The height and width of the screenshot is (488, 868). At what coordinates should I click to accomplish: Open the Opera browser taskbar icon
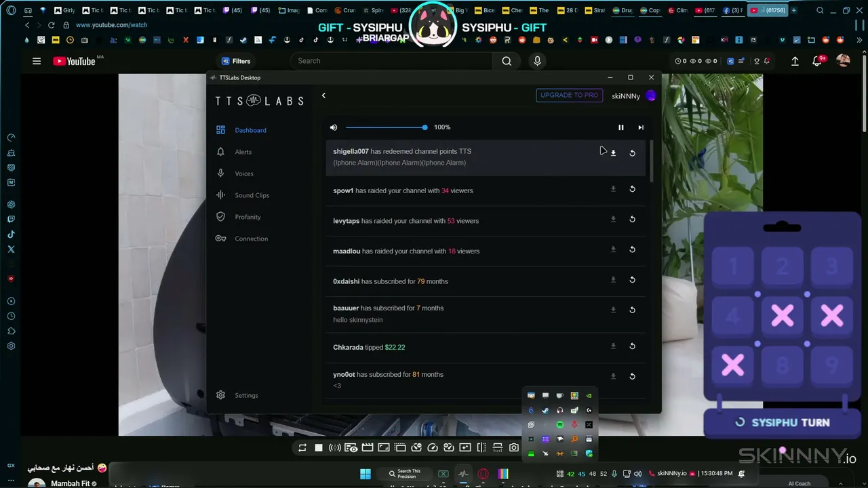point(484,474)
